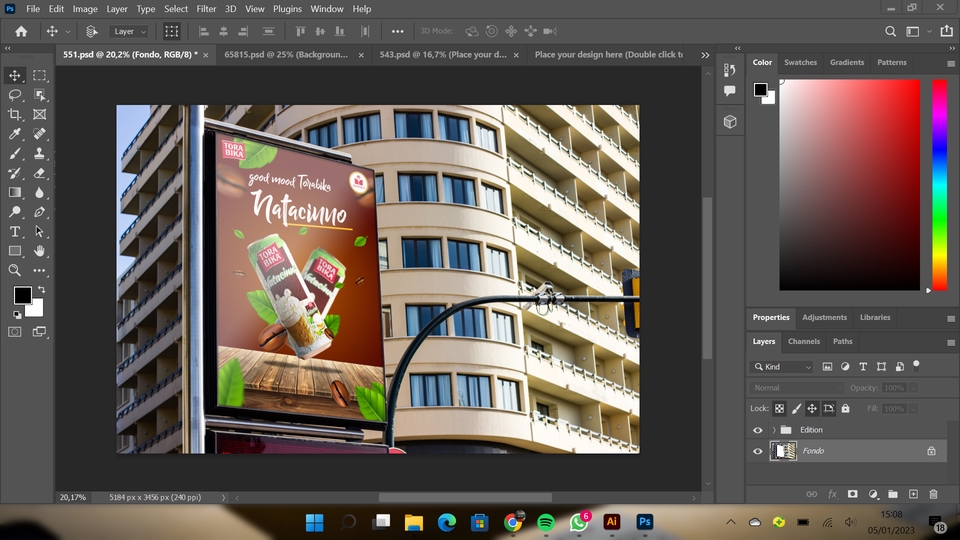This screenshot has width=960, height=540.
Task: Switch to the Adjustments tab
Action: (824, 318)
